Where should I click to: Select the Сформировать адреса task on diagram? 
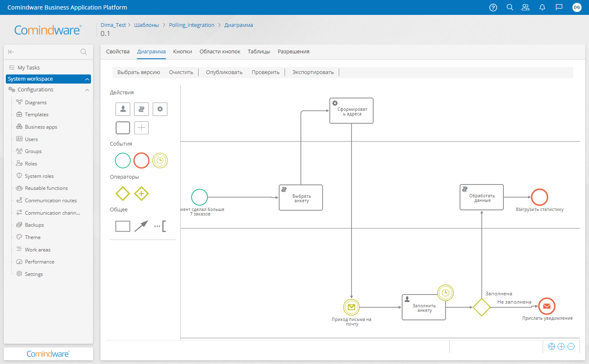coord(352,111)
